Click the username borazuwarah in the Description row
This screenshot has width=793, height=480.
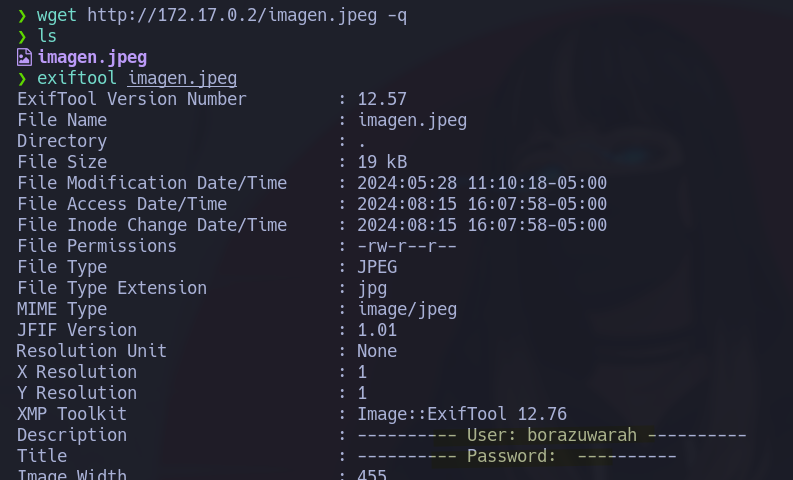tap(582, 435)
